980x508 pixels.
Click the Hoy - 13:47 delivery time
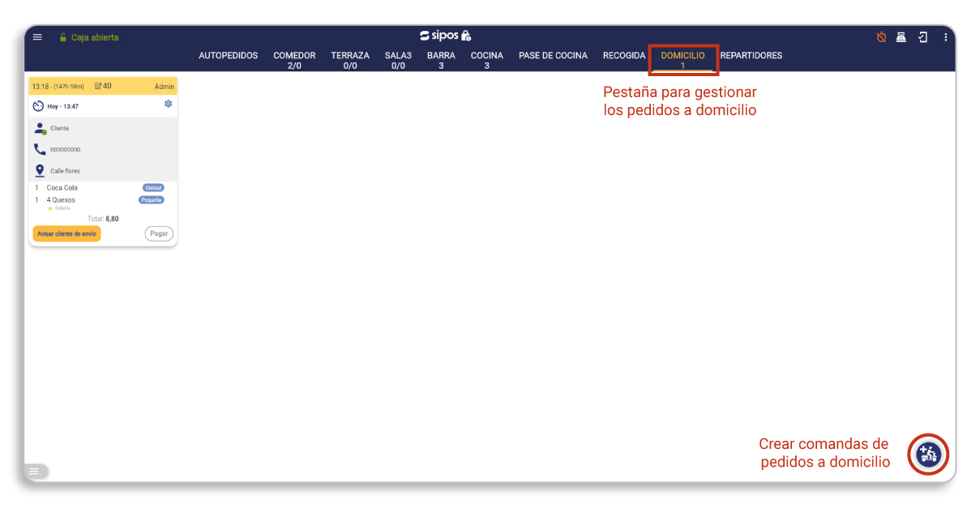pos(63,106)
